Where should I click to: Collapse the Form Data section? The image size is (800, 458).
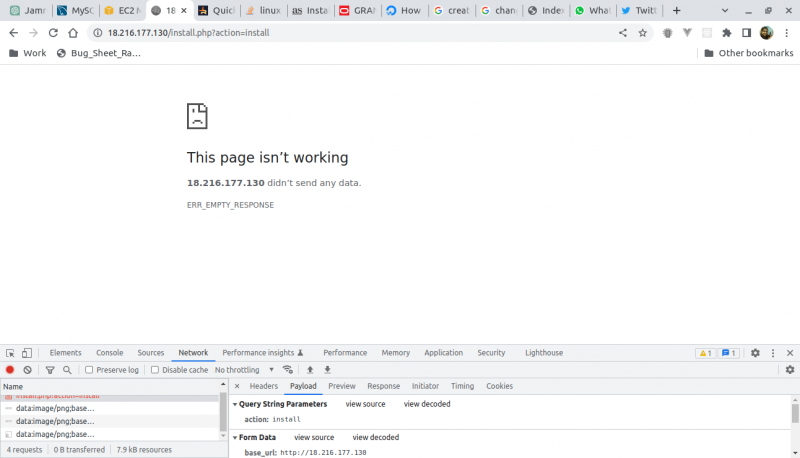click(x=235, y=437)
